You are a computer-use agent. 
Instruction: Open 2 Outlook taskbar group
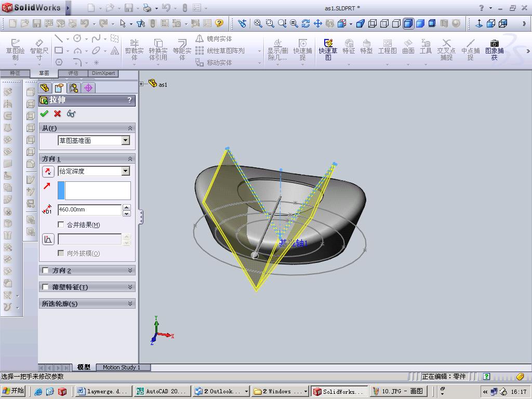tap(221, 391)
